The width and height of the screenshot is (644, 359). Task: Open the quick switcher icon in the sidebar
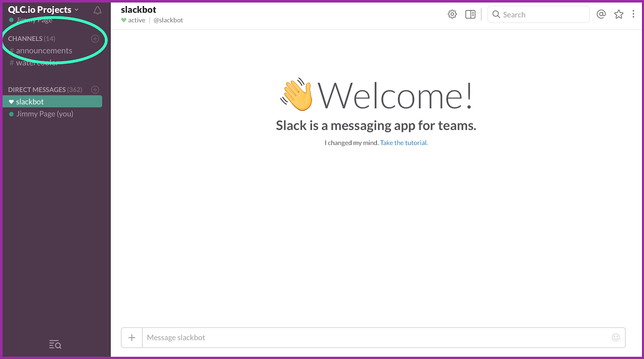click(x=55, y=345)
